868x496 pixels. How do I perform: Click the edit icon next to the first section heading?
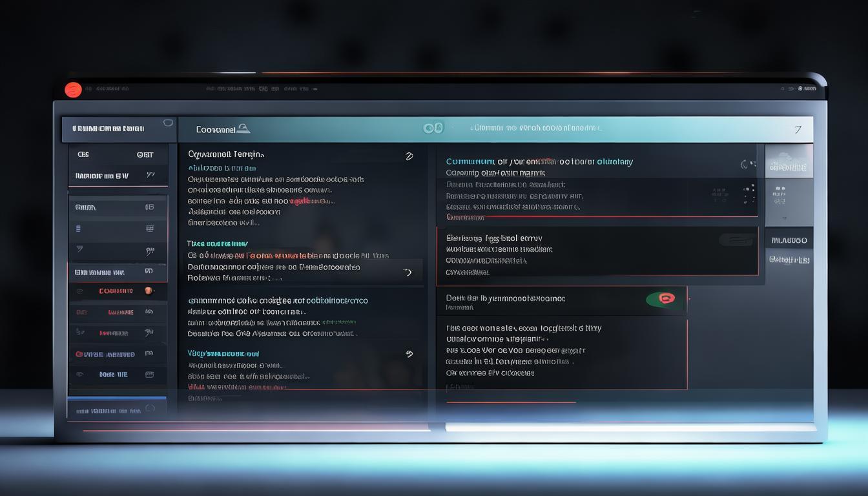408,156
